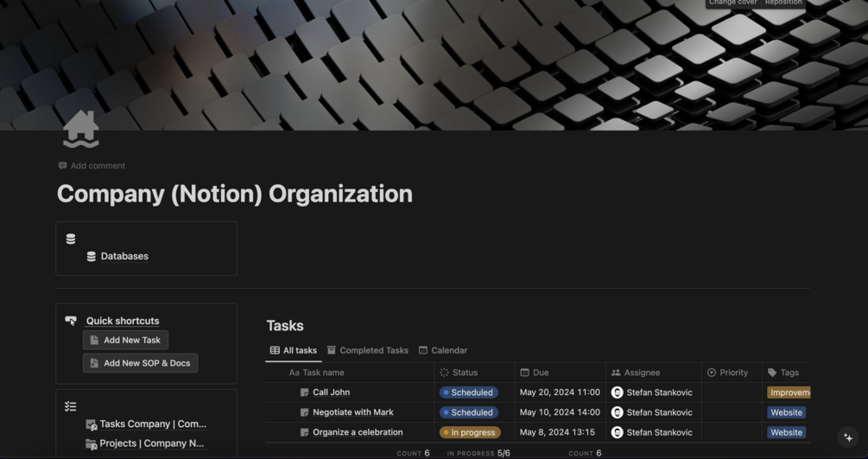
Task: Click the house page icon
Action: pyautogui.click(x=81, y=129)
